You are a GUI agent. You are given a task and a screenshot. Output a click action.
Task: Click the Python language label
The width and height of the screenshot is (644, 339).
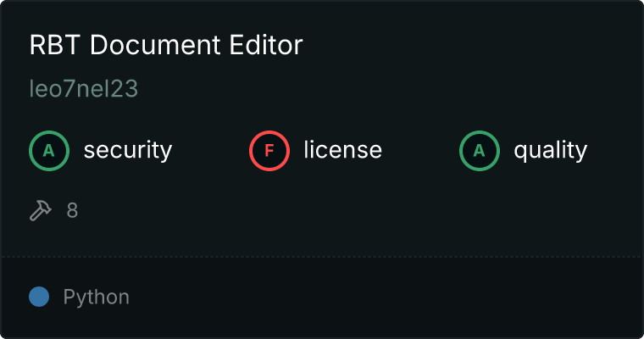(x=96, y=297)
